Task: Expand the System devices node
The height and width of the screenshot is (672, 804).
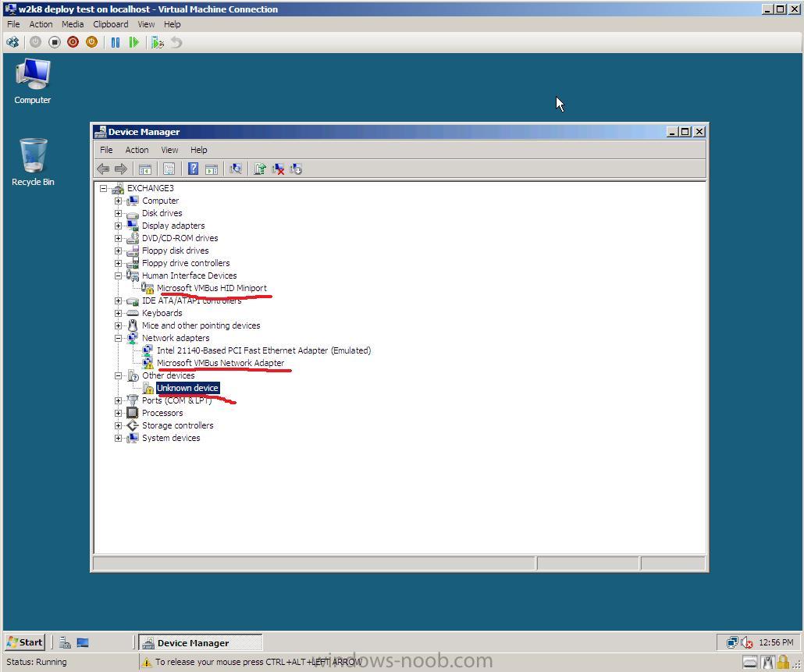Action: (x=119, y=439)
